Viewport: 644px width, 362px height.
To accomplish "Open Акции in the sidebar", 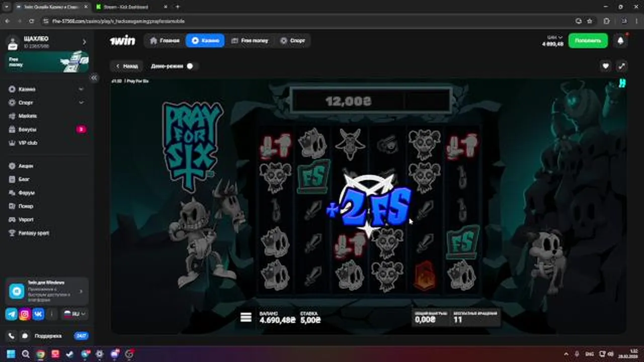I will point(26,166).
